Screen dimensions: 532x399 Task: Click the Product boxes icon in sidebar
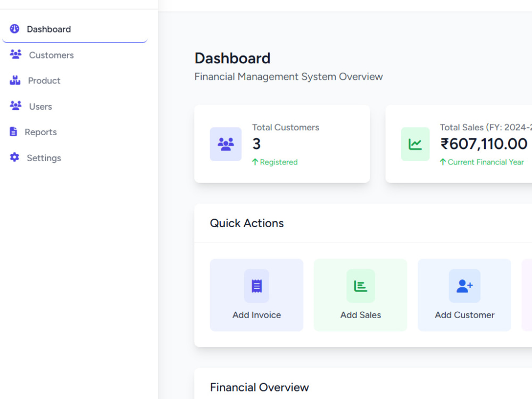15,80
